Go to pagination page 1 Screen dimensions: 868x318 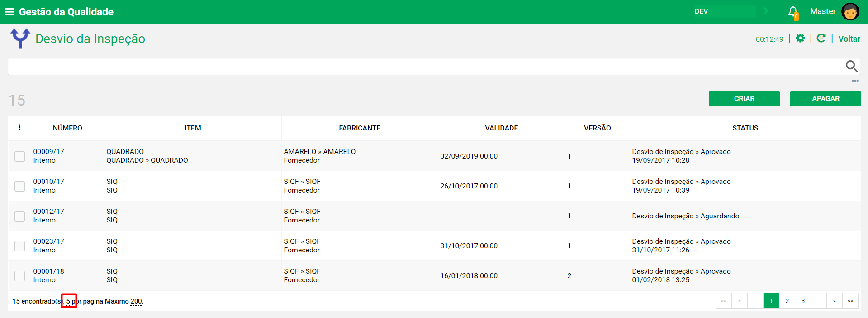pos(771,301)
